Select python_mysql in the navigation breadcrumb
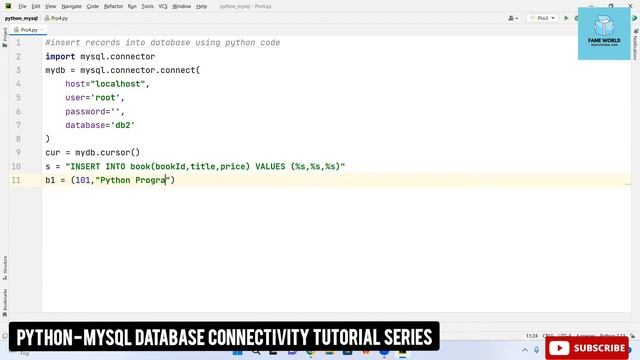The image size is (640, 360). click(21, 18)
